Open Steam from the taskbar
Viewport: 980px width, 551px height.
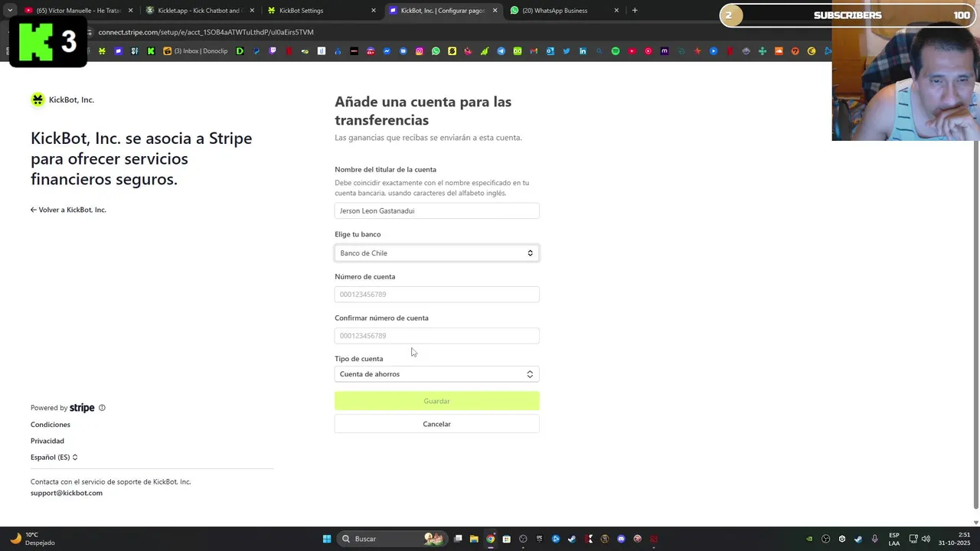[571, 539]
